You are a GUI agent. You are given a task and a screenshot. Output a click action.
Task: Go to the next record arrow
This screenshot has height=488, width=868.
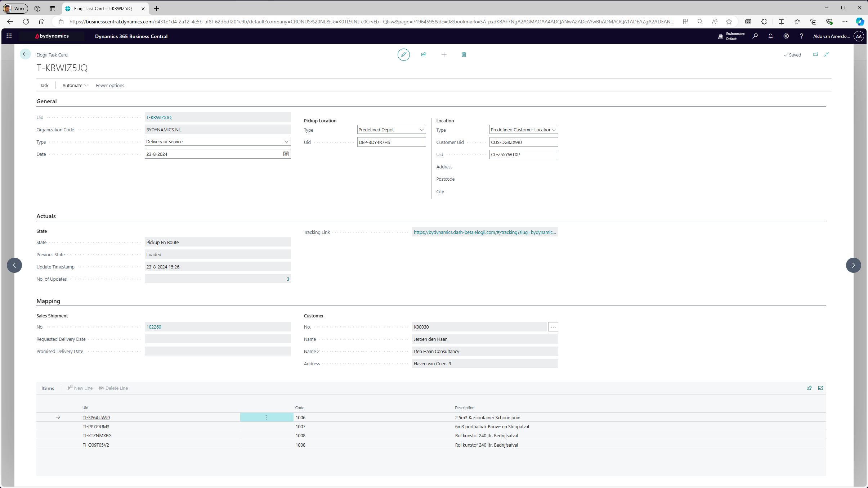(x=853, y=265)
